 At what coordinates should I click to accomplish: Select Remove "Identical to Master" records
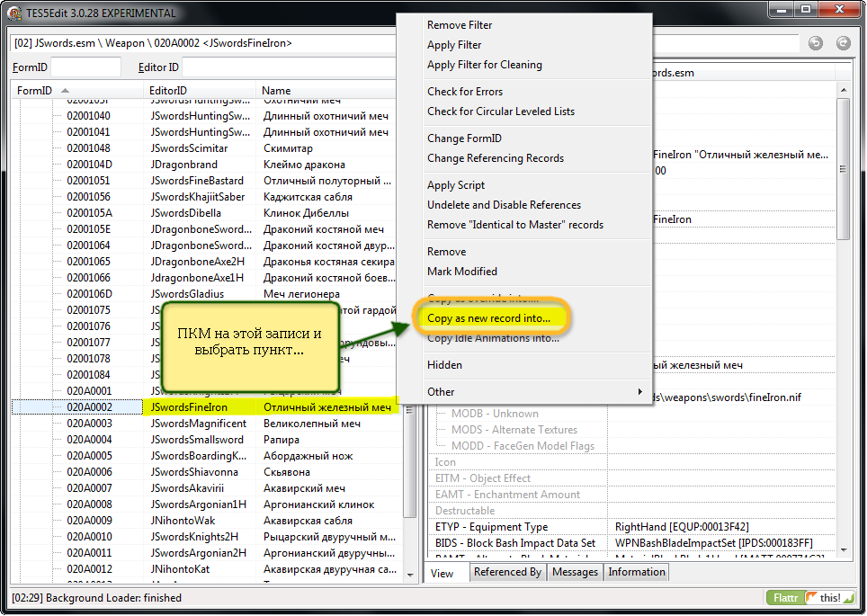515,225
